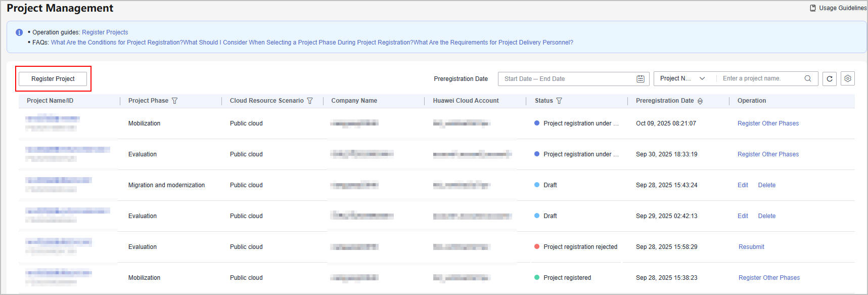Open the Usage Guidelines document

click(x=838, y=8)
